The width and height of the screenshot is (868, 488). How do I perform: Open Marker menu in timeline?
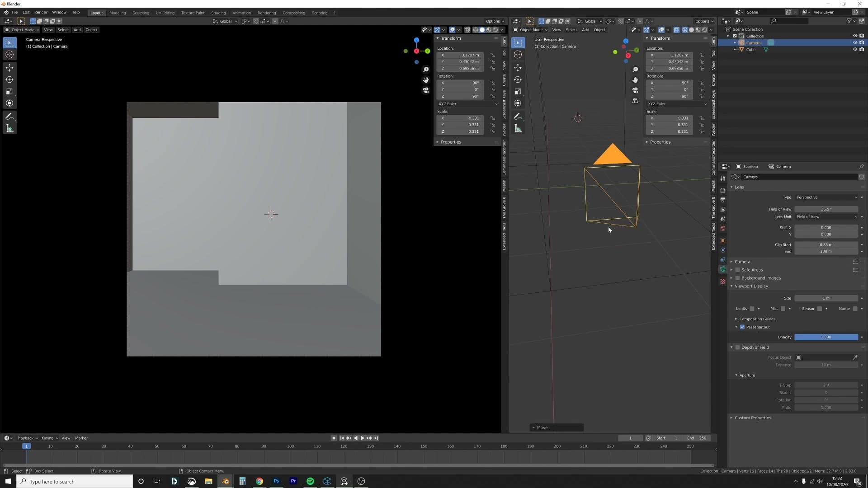point(81,438)
